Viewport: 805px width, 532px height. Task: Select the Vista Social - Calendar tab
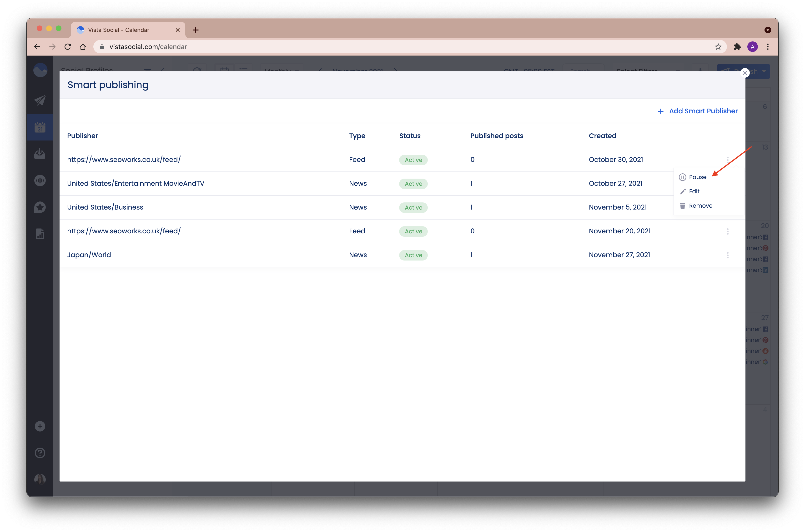[128, 30]
